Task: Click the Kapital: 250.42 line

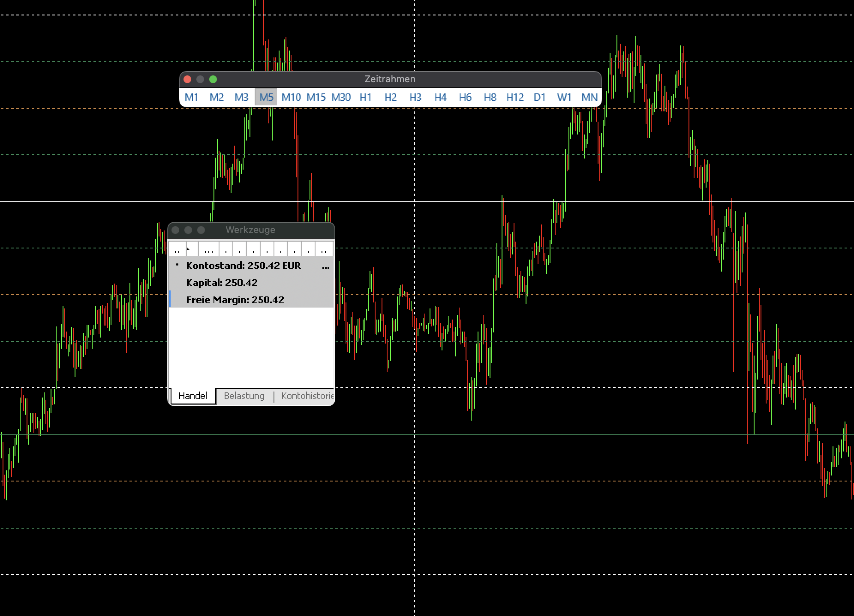Action: [251, 283]
